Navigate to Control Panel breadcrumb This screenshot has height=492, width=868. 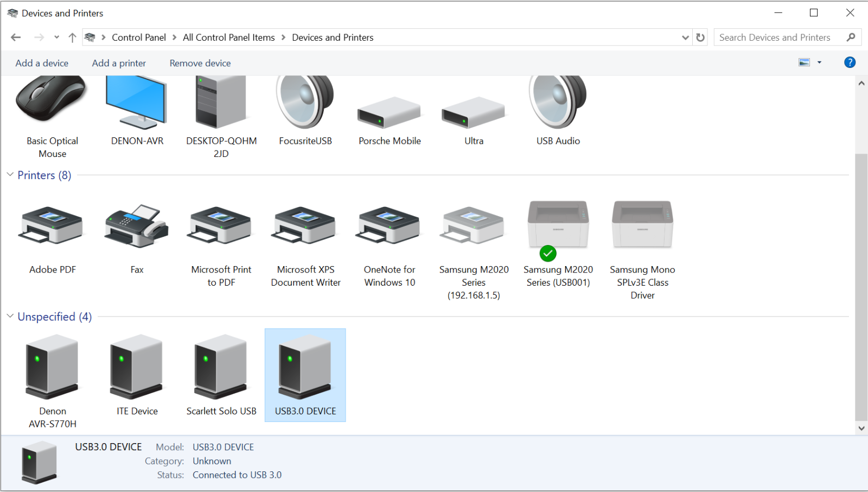pyautogui.click(x=139, y=37)
